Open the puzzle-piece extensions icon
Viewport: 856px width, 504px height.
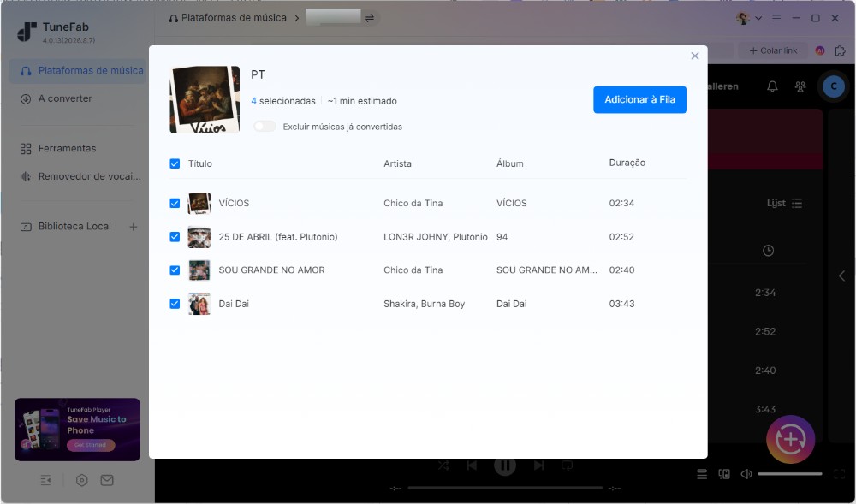pyautogui.click(x=841, y=50)
